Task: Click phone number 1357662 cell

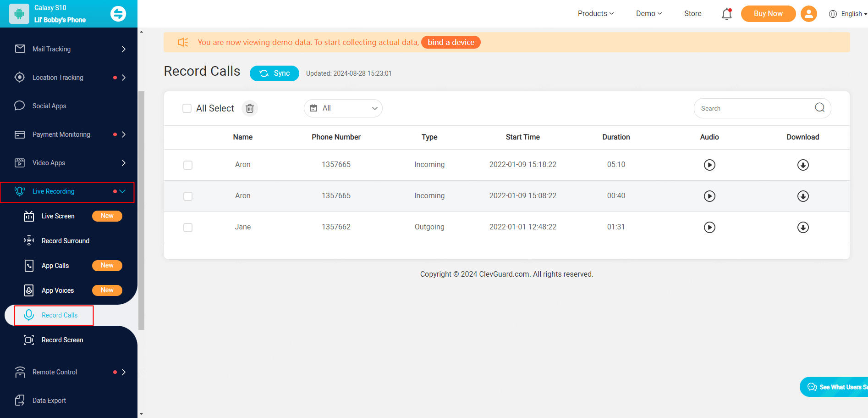Action: (336, 227)
